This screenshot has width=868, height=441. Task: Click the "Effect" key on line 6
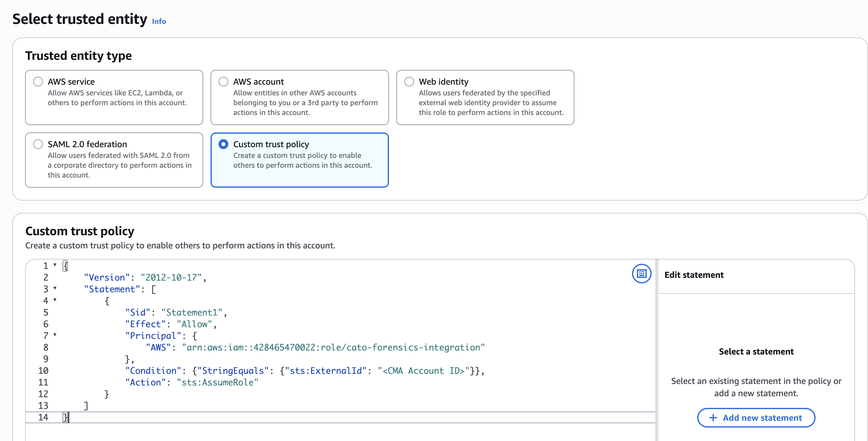tap(145, 324)
